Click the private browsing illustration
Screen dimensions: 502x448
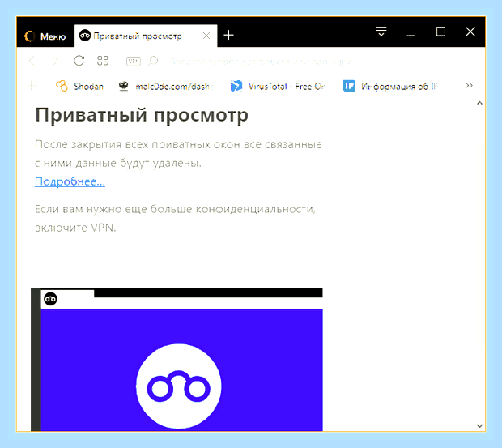click(177, 360)
